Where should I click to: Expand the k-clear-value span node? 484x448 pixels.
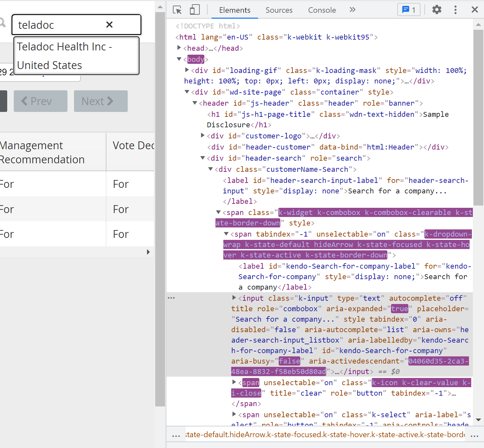tap(234, 382)
